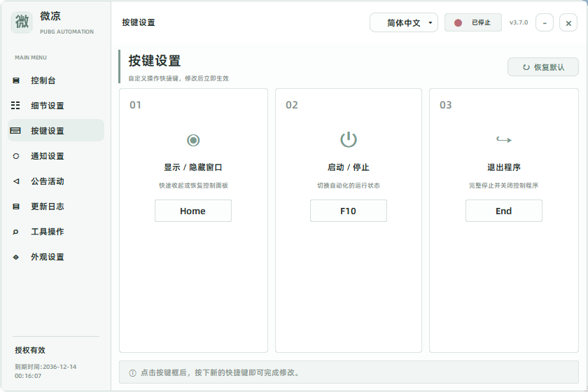The width and height of the screenshot is (588, 392).
Task: Click the 控制台 sidebar icon
Action: point(15,80)
